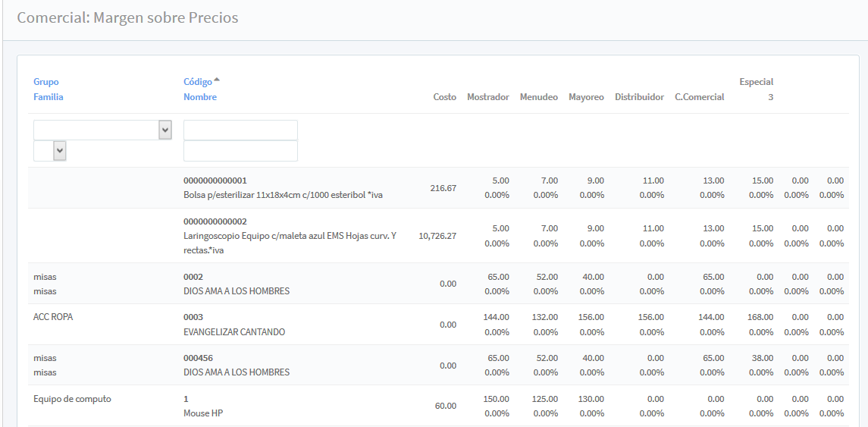Screen dimensions: 868x427
Task: Click the Mouse HP product row
Action: (x=202, y=413)
